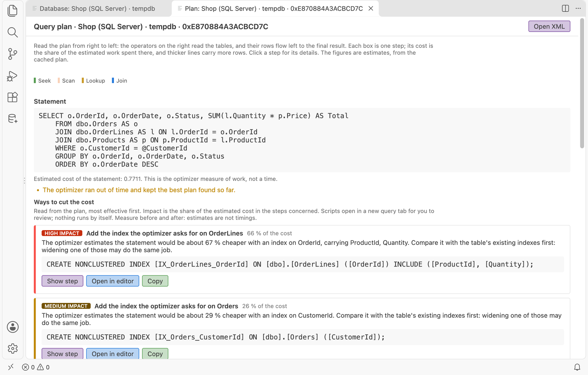Image resolution: width=588 pixels, height=375 pixels.
Task: Click the CREATE INDEX IX_OrderLines_OrderId code line
Action: (303, 264)
